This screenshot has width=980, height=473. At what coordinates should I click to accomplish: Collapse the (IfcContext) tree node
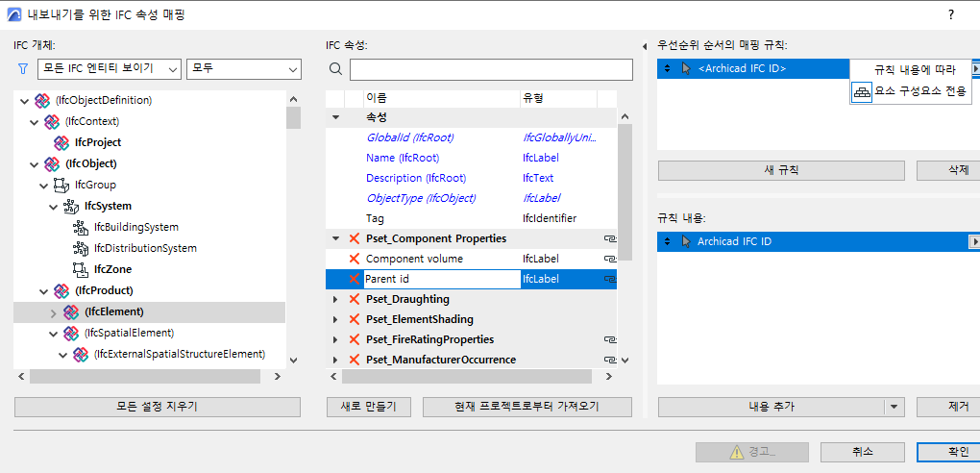(35, 121)
